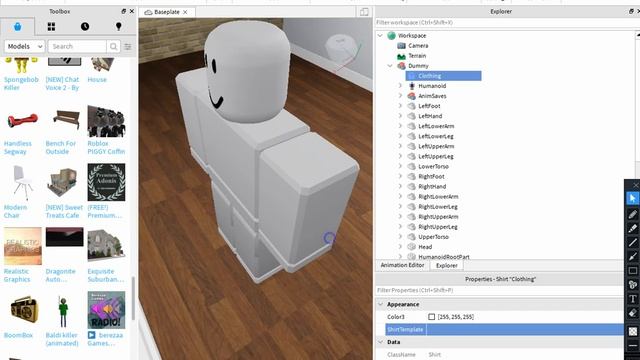
Task: Select the Handless Segway model thumbnail
Action: tap(23, 121)
